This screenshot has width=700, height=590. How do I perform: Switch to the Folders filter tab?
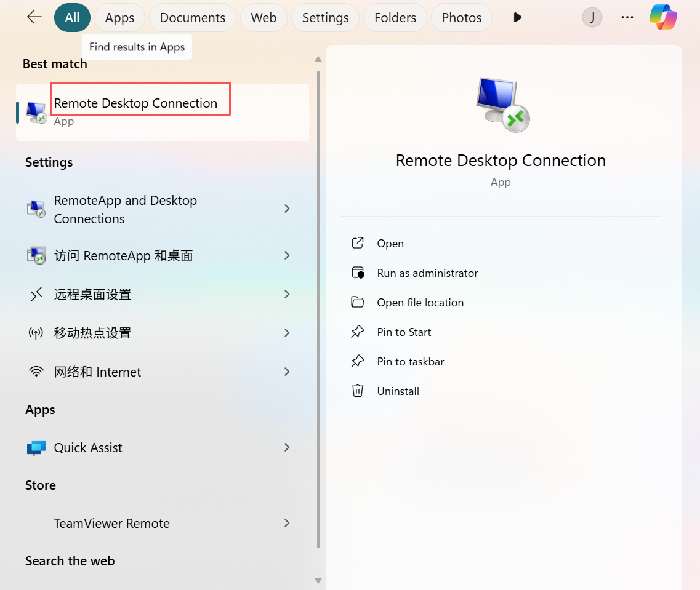[x=395, y=17]
